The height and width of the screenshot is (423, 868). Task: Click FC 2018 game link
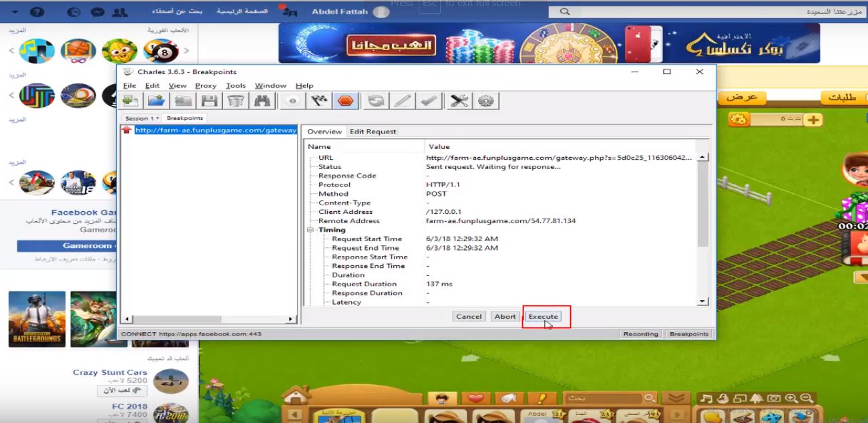pyautogui.click(x=130, y=406)
